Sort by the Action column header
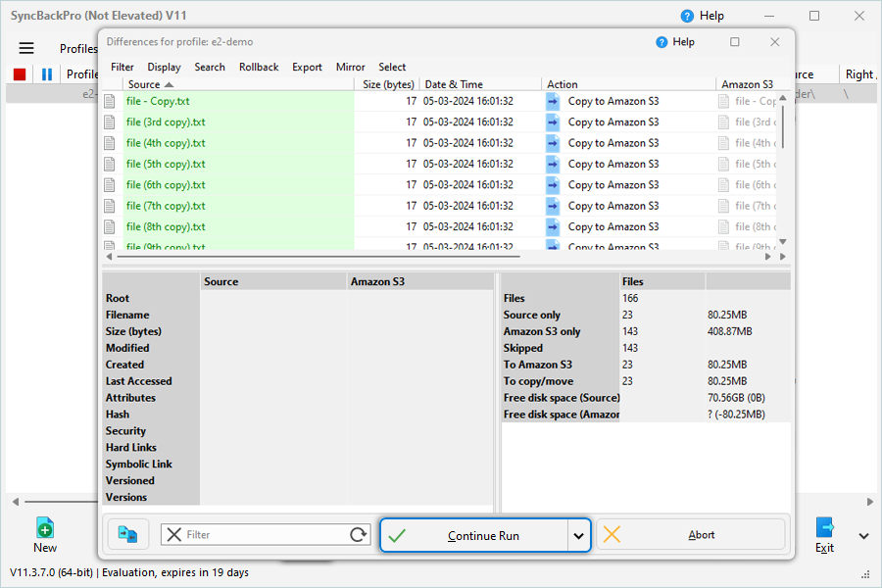Image resolution: width=882 pixels, height=588 pixels. pyautogui.click(x=629, y=84)
